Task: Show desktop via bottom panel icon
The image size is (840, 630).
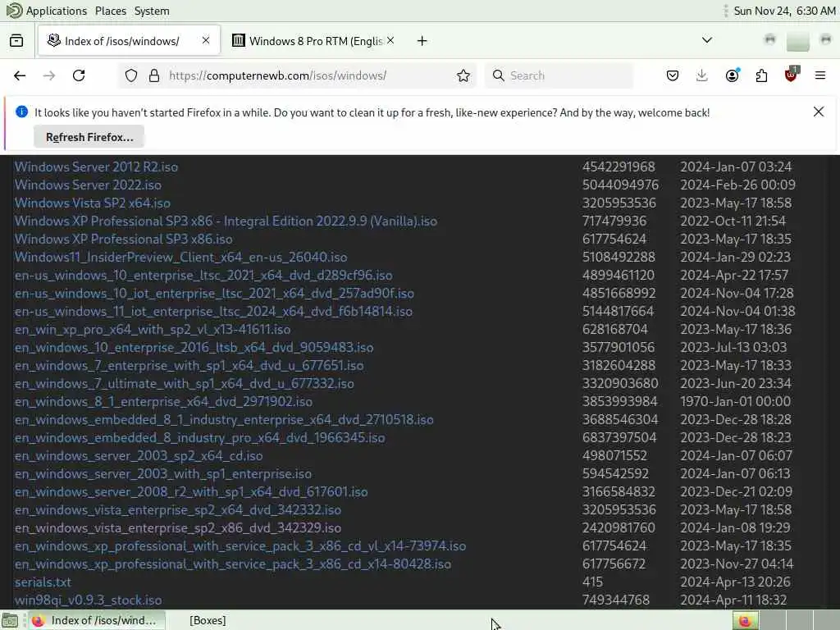Action: click(x=10, y=620)
